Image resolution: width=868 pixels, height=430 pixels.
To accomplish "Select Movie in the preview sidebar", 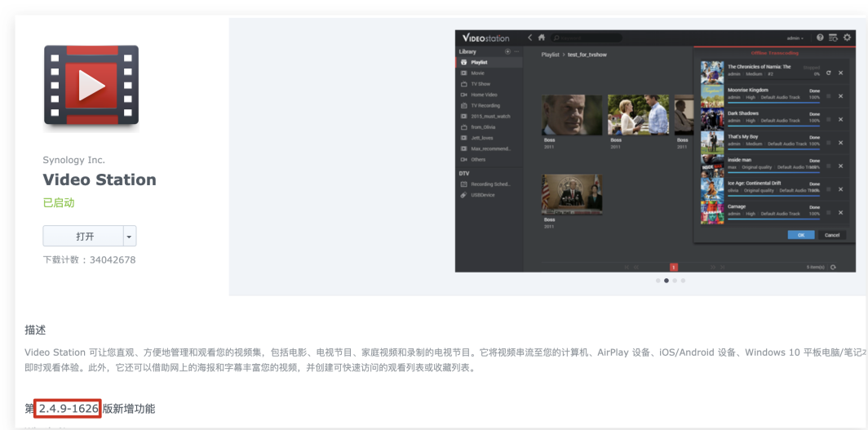I will pyautogui.click(x=489, y=73).
